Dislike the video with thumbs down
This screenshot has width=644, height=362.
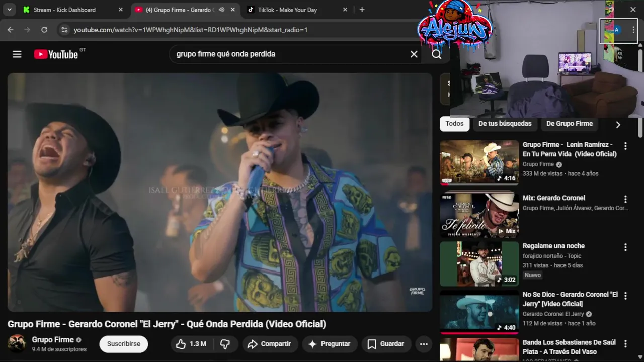point(225,344)
